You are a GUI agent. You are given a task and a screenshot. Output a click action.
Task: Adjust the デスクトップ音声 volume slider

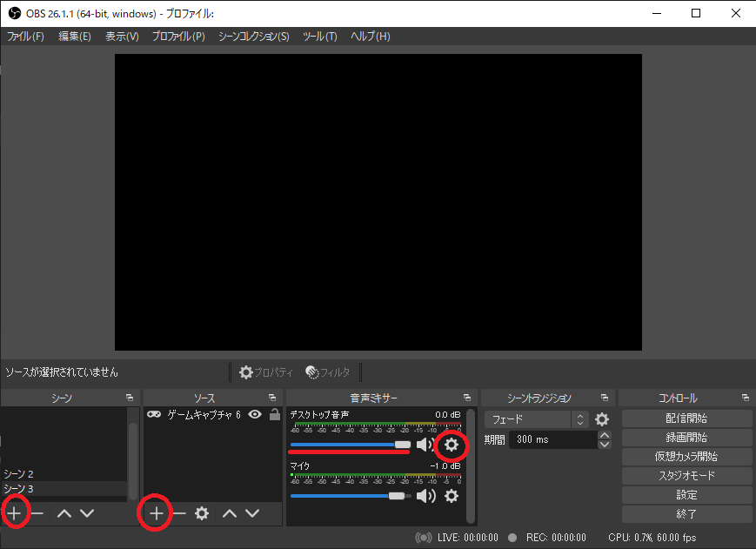351,445
